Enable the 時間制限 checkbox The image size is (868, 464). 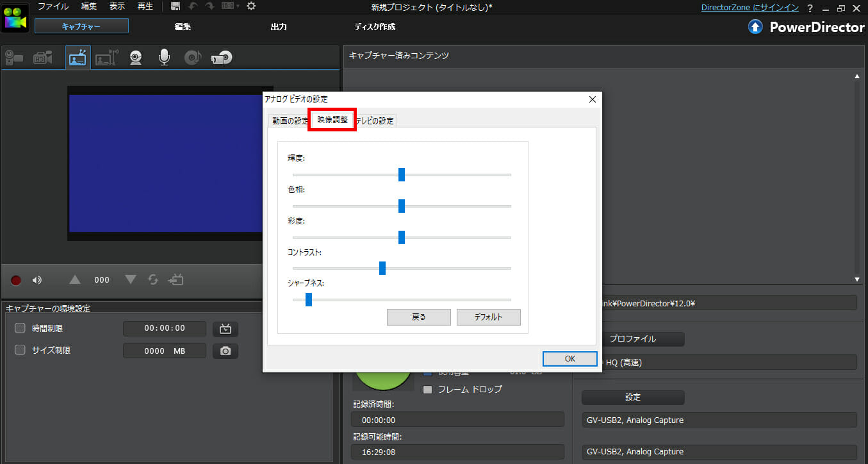point(20,328)
